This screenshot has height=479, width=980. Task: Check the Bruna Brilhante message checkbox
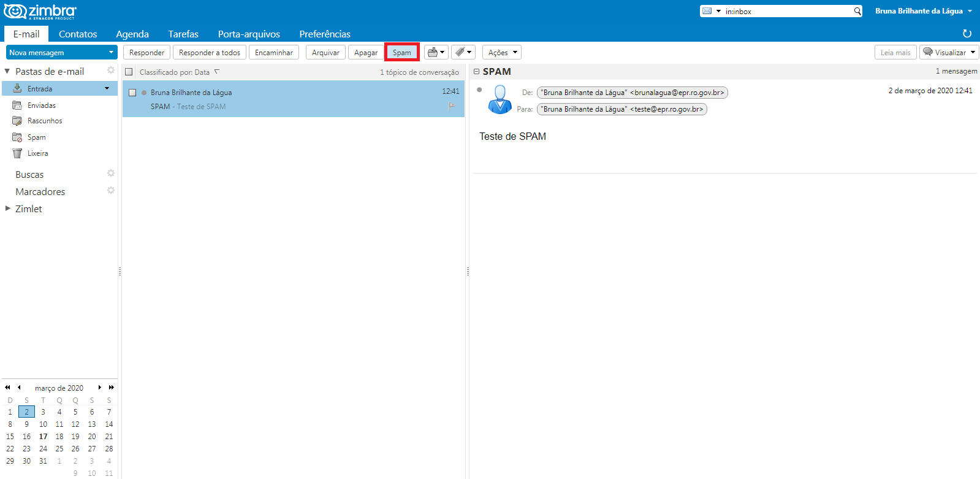[132, 93]
